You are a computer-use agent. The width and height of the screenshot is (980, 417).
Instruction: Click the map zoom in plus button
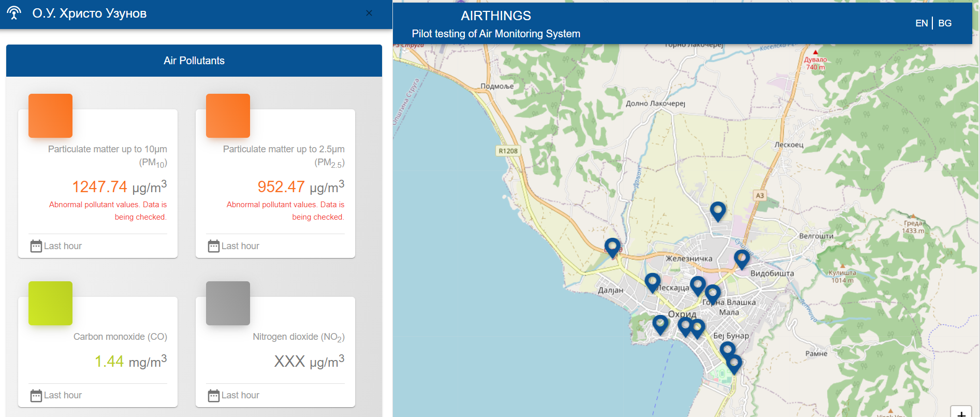[961, 413]
